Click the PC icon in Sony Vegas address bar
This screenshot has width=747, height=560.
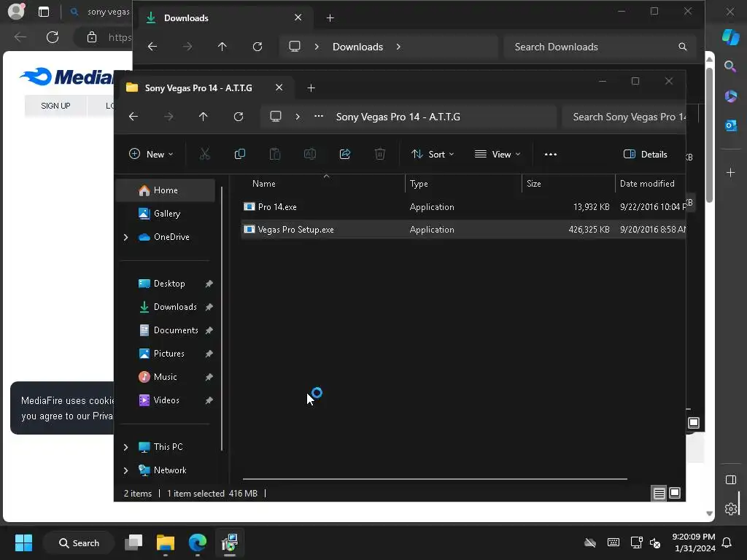275,116
